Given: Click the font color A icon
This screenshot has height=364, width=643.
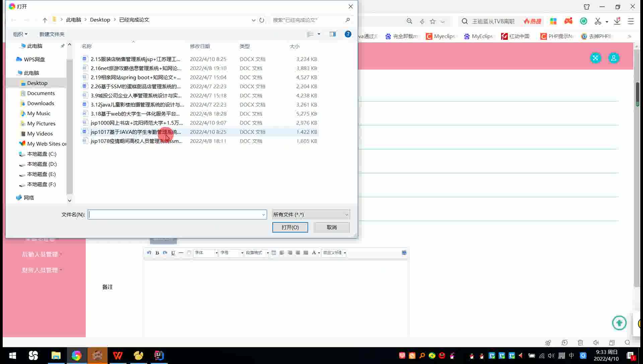Looking at the screenshot, I should [x=314, y=253].
